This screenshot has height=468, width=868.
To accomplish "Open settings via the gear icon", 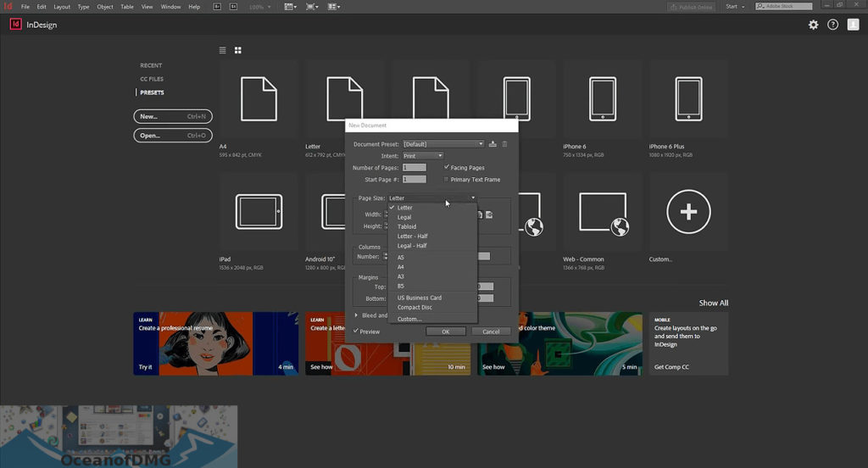I will [x=813, y=25].
